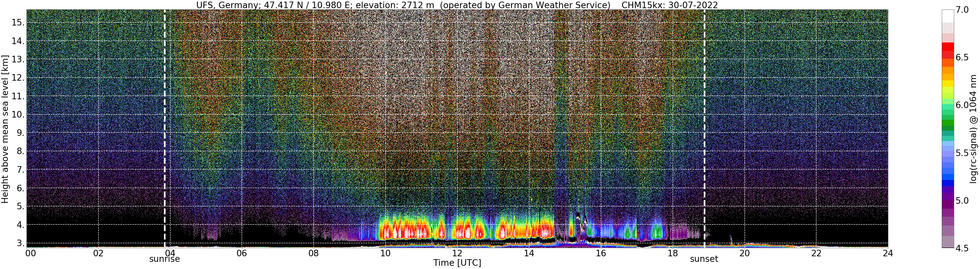Click the '14.' height tick label

18,41
